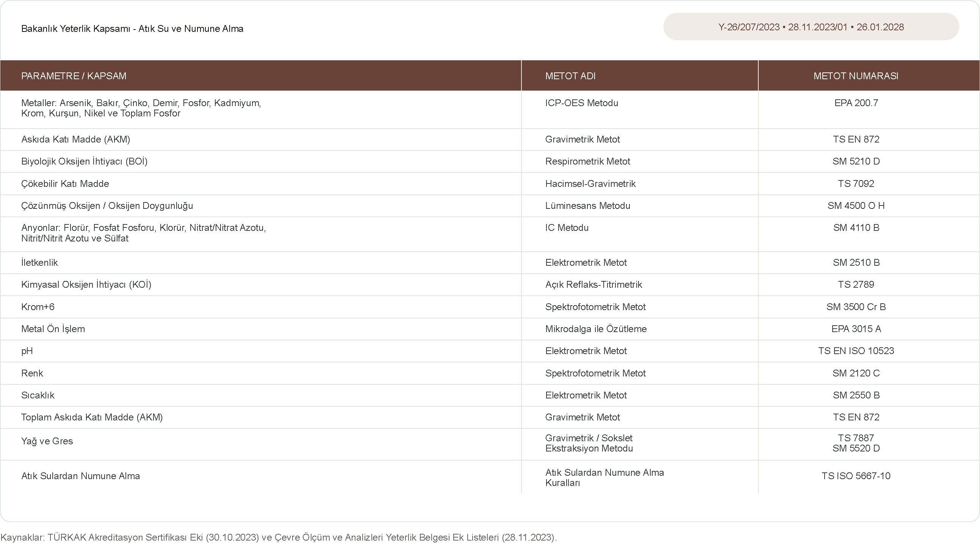980x544 pixels.
Task: Click the 'TS 2789' method number
Action: (x=856, y=284)
